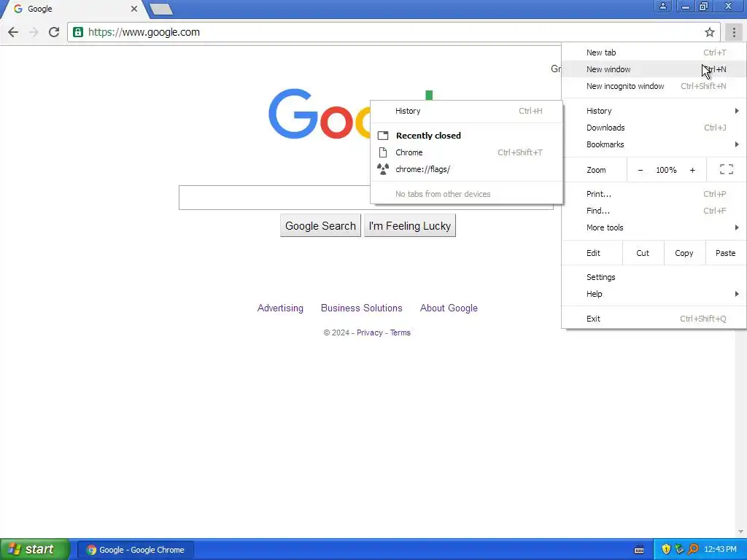Open History in the submenu
This screenshot has width=747, height=560.
(x=466, y=111)
